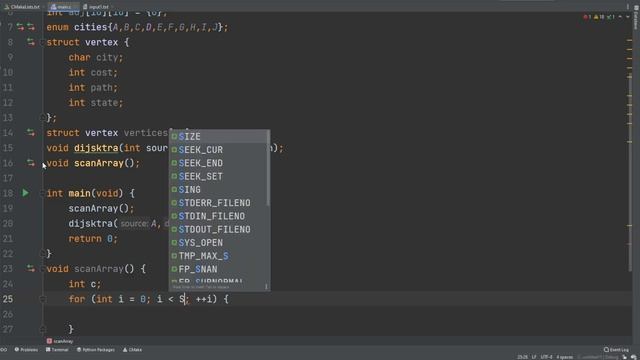Screen dimensions: 640x360
Task: Click 'return 0;' on line 21
Action: [x=93, y=238]
